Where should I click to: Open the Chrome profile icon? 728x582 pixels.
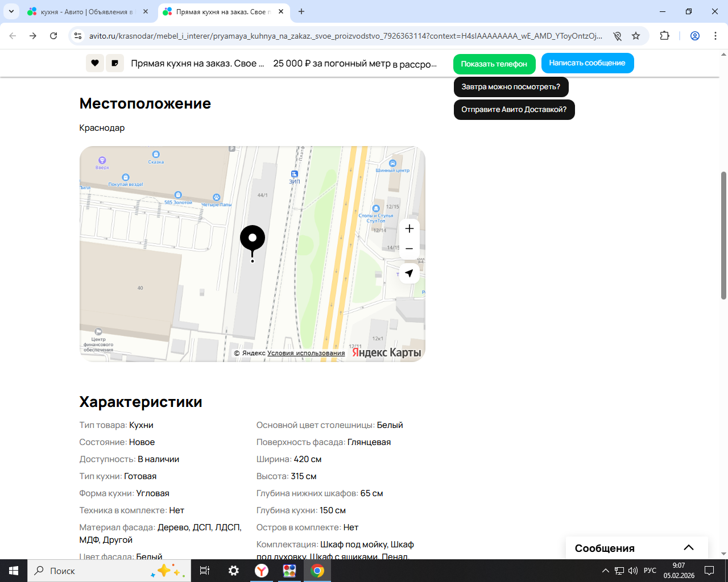coord(695,36)
